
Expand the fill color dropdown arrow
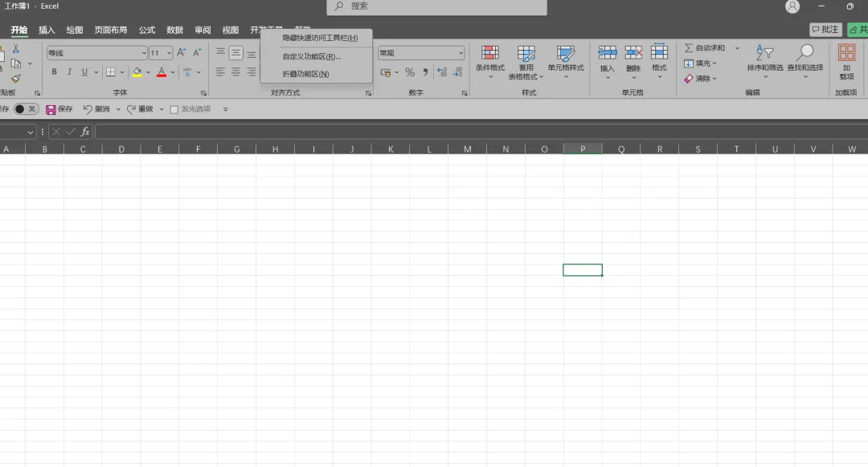coord(148,72)
